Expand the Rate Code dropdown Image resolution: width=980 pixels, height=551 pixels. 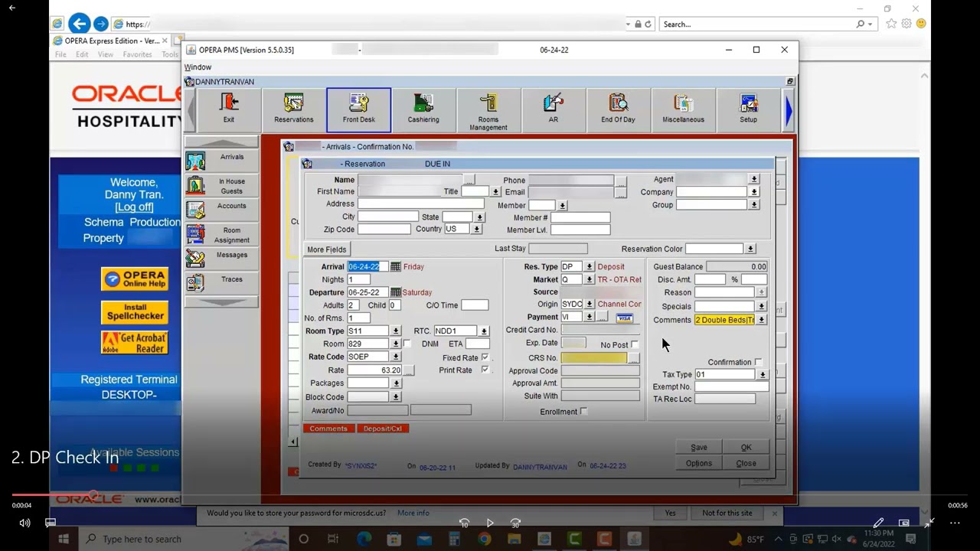395,357
